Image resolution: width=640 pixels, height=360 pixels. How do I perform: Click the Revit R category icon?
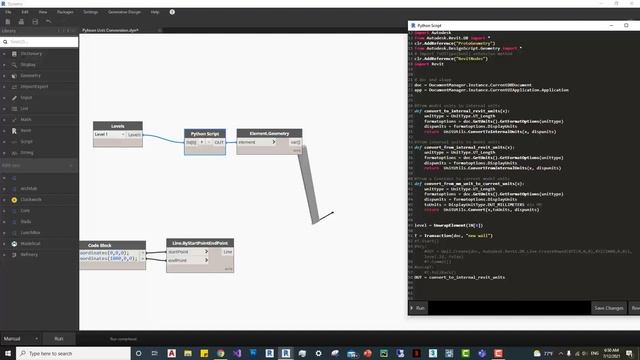(14, 131)
